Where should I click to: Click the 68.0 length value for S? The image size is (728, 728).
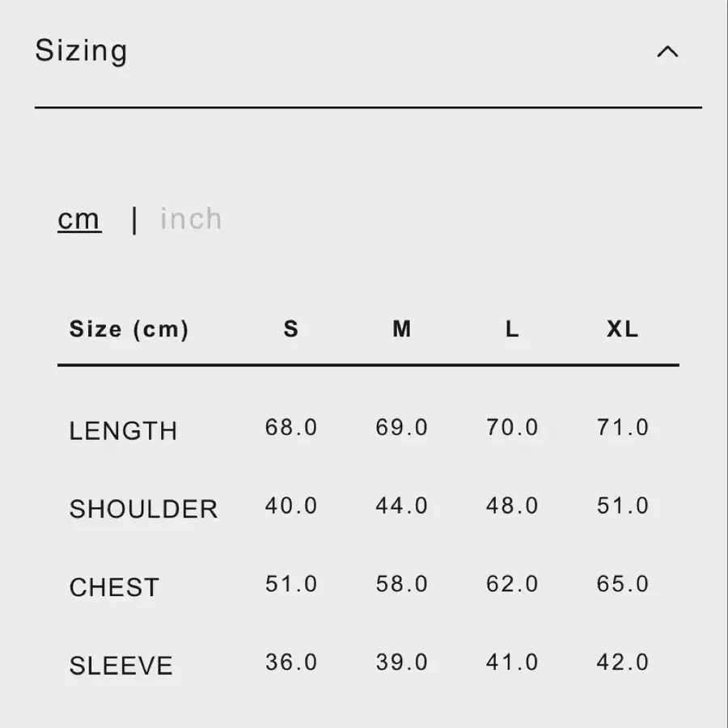pos(291,427)
